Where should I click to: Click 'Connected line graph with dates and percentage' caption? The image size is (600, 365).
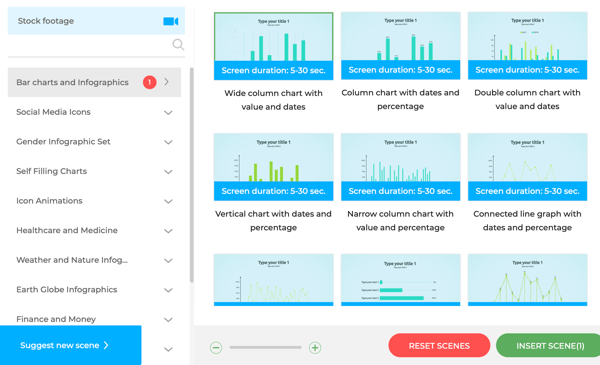pyautogui.click(x=527, y=221)
